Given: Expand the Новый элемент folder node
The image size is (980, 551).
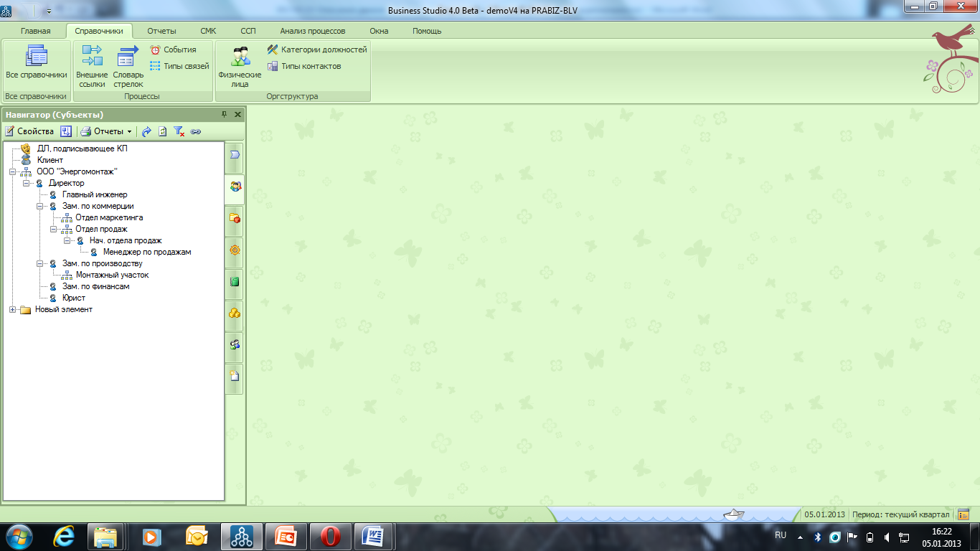Looking at the screenshot, I should click(x=12, y=310).
